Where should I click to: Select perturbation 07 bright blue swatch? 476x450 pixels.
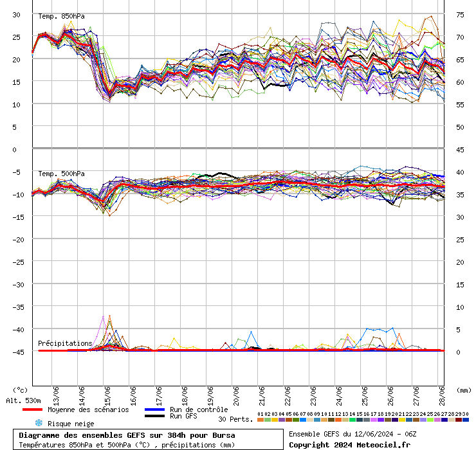pos(303,420)
